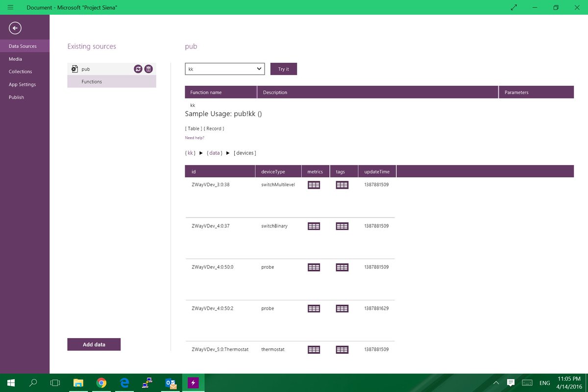Open metrics table for ZWayVDev_4:0:50:2
The width and height of the screenshot is (588, 392).
314,308
